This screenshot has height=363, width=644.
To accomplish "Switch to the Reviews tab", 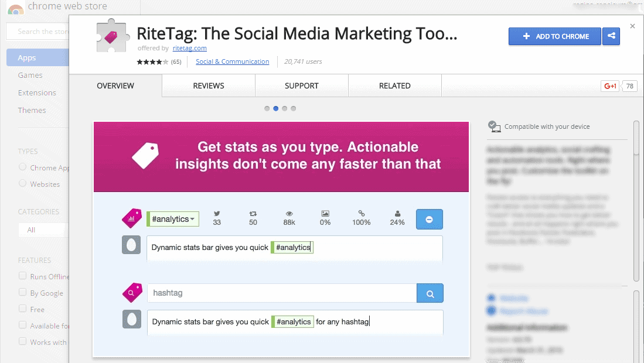I will coord(209,85).
